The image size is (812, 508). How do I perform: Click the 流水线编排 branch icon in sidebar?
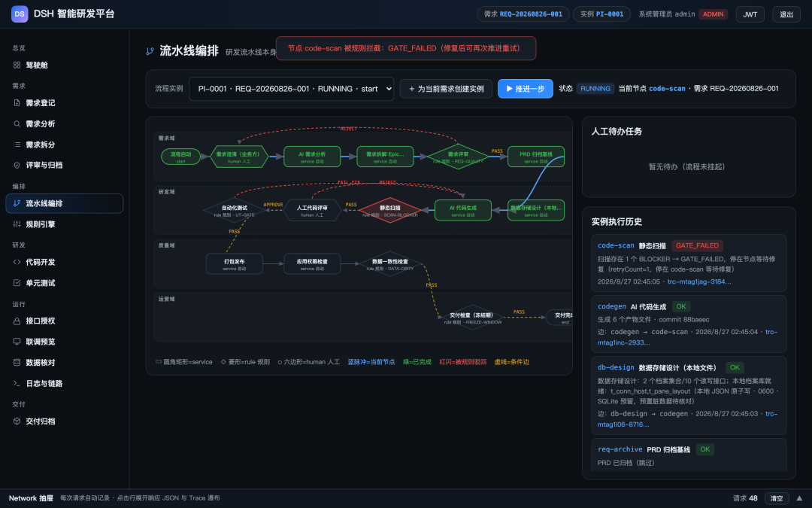coord(17,203)
